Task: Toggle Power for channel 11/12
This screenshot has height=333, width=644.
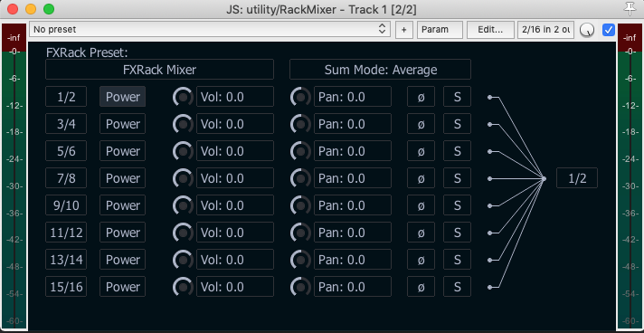Action: click(122, 233)
